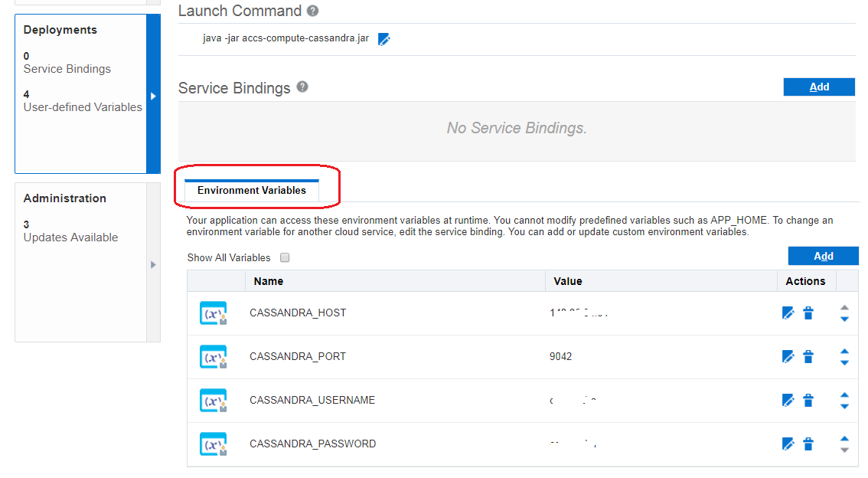Open User-defined Variables in Deployments panel
The width and height of the screenshot is (868, 478).
tap(82, 106)
